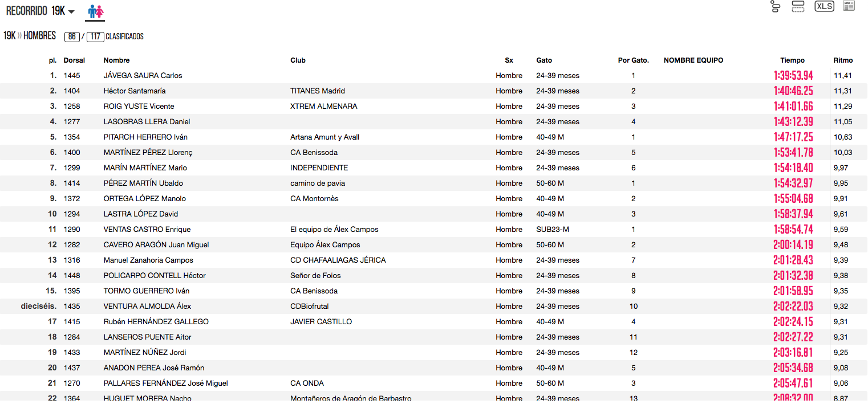
Task: Open runner VENTURA ALMOLDA Álex
Action: coord(147,307)
